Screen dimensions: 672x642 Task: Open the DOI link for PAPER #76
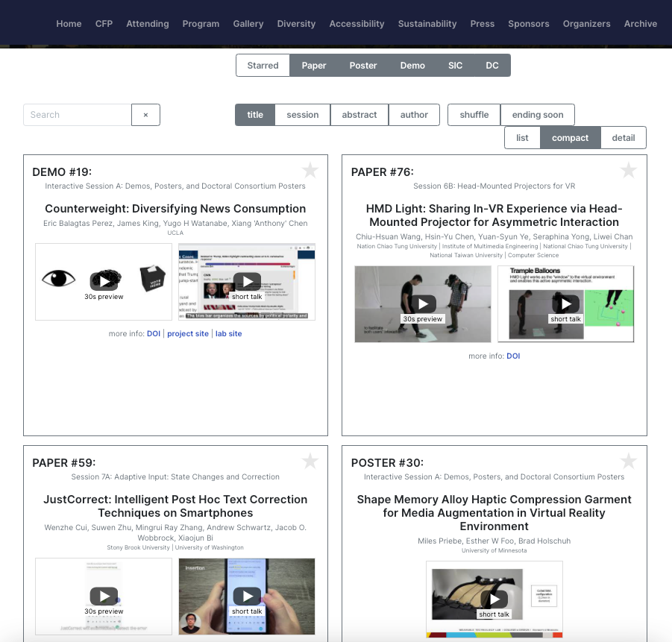pyautogui.click(x=512, y=356)
